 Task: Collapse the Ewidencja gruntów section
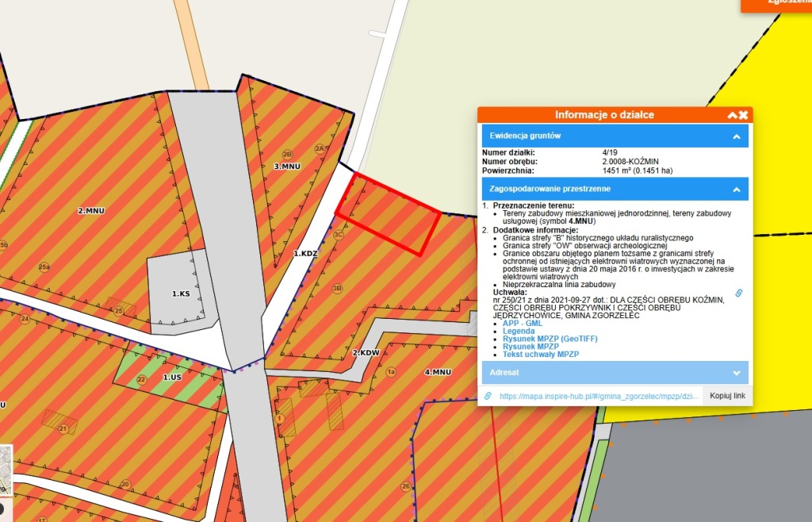coord(736,136)
